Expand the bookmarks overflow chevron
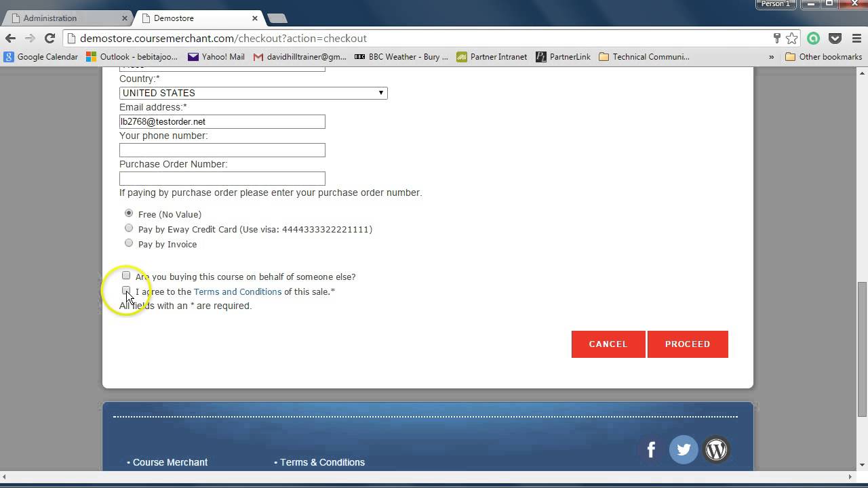Viewport: 868px width, 488px height. 771,57
